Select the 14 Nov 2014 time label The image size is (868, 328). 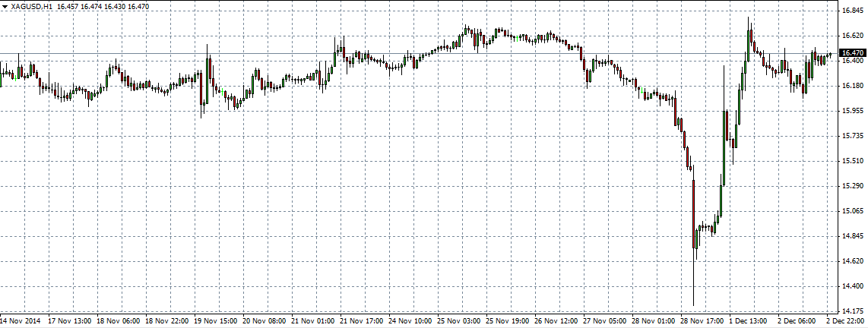click(20, 321)
